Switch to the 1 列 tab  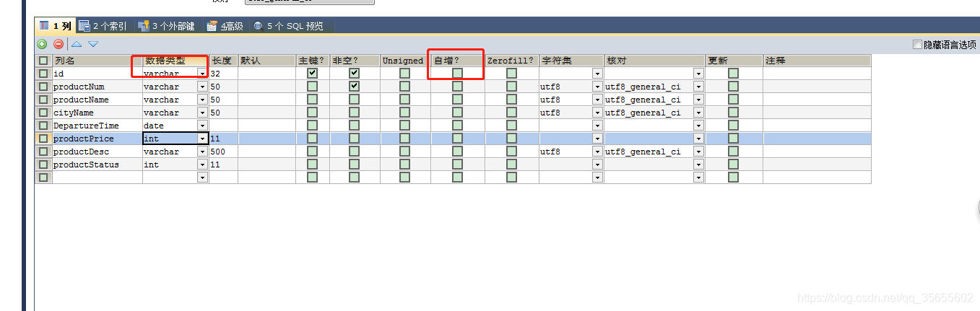pos(56,26)
